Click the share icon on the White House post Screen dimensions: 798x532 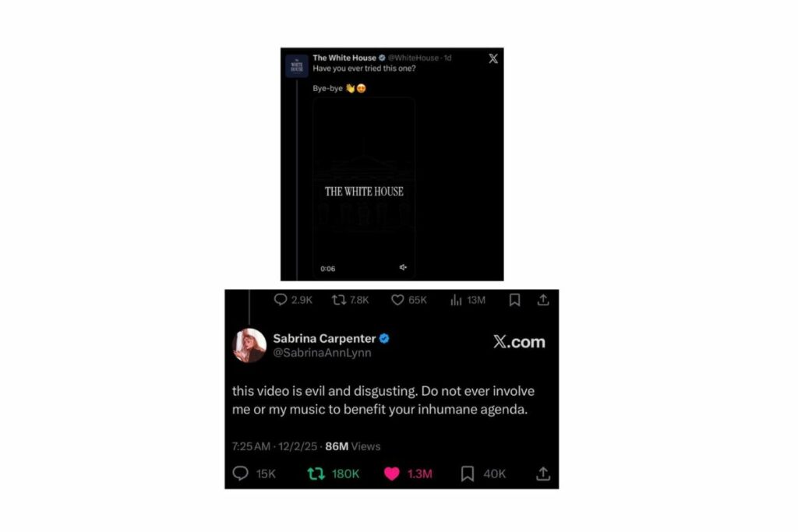point(543,300)
